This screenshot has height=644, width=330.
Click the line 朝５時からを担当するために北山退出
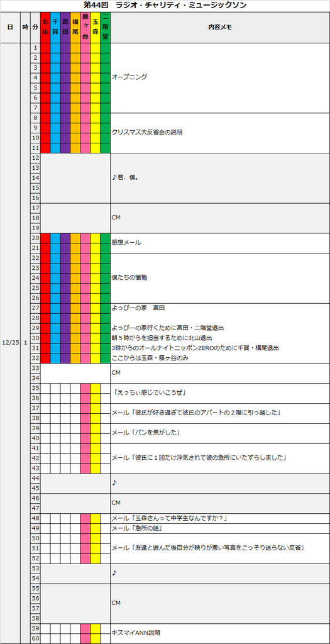(162, 338)
